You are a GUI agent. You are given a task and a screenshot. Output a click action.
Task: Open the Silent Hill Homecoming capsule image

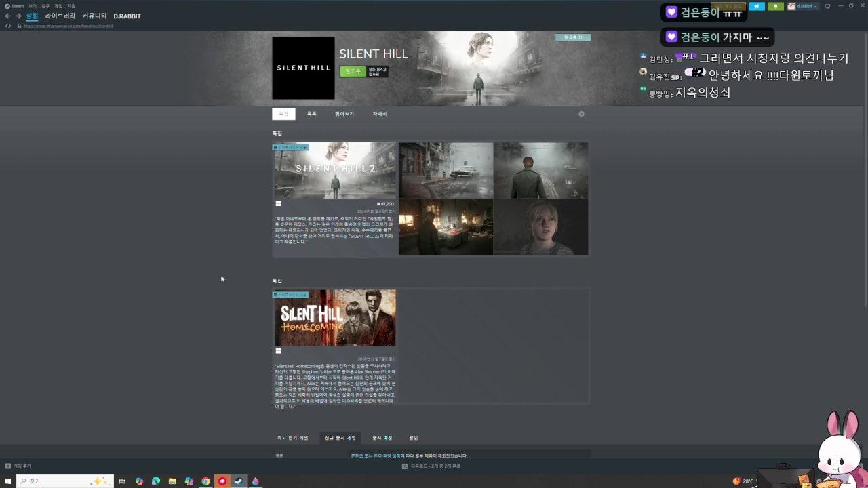[335, 318]
